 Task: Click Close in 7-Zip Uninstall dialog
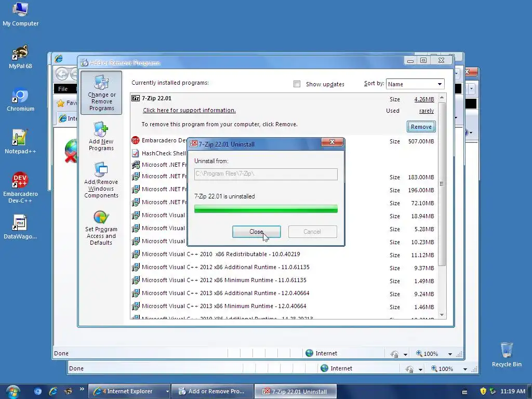257,232
